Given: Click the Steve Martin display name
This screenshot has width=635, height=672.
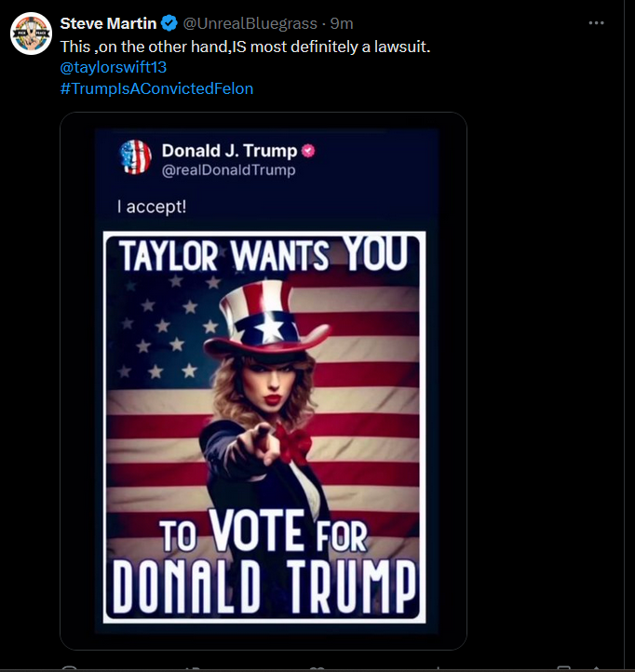Looking at the screenshot, I should (108, 23).
